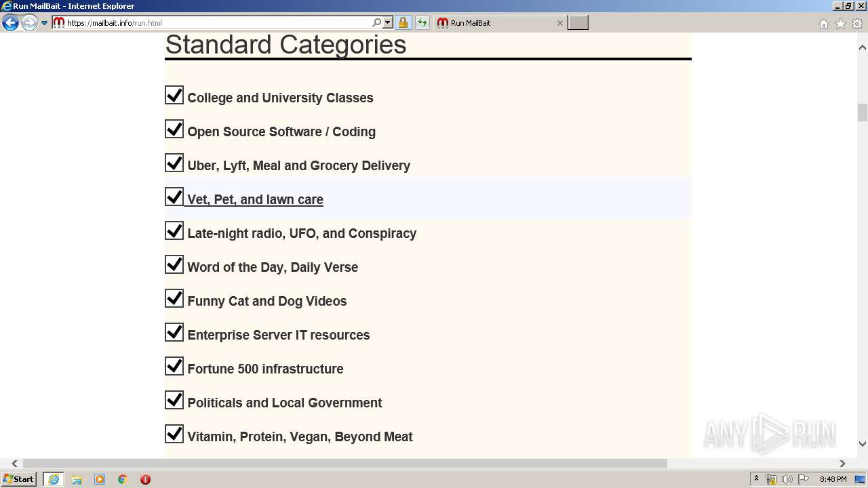Click the network tray icon
This screenshot has width=868, height=488.
point(771,479)
